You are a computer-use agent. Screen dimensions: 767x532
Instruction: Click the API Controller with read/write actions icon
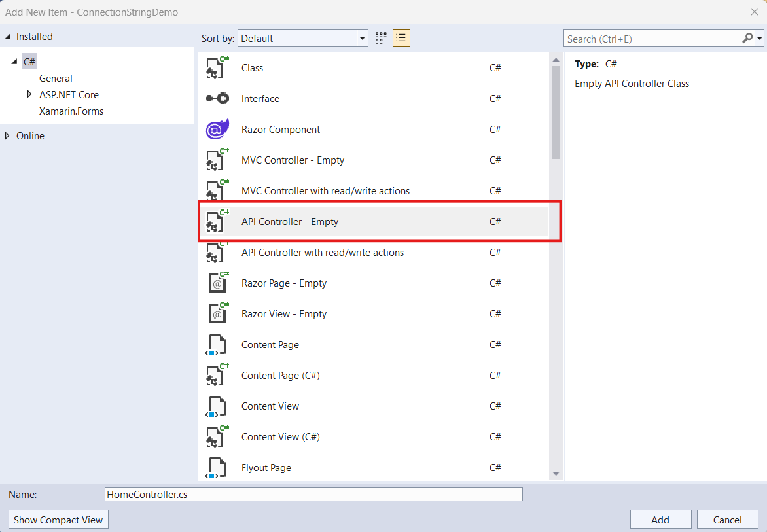click(217, 253)
